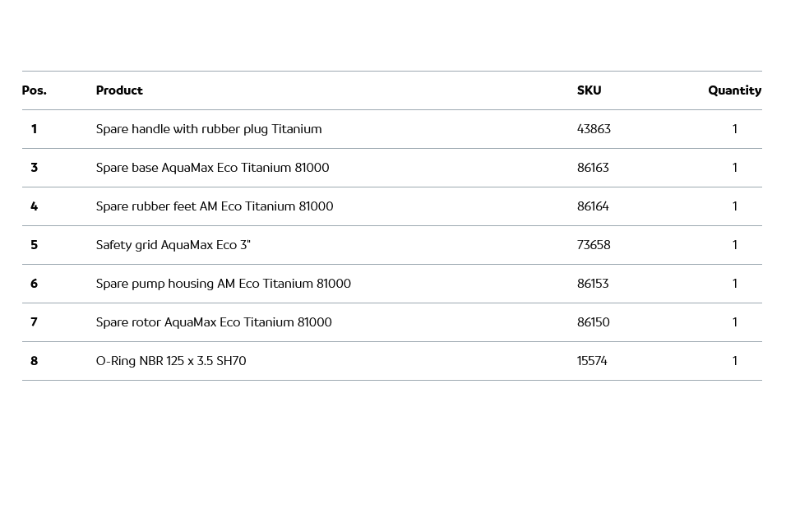Click the SKU column header
The height and width of the screenshot is (532, 786).
point(589,90)
